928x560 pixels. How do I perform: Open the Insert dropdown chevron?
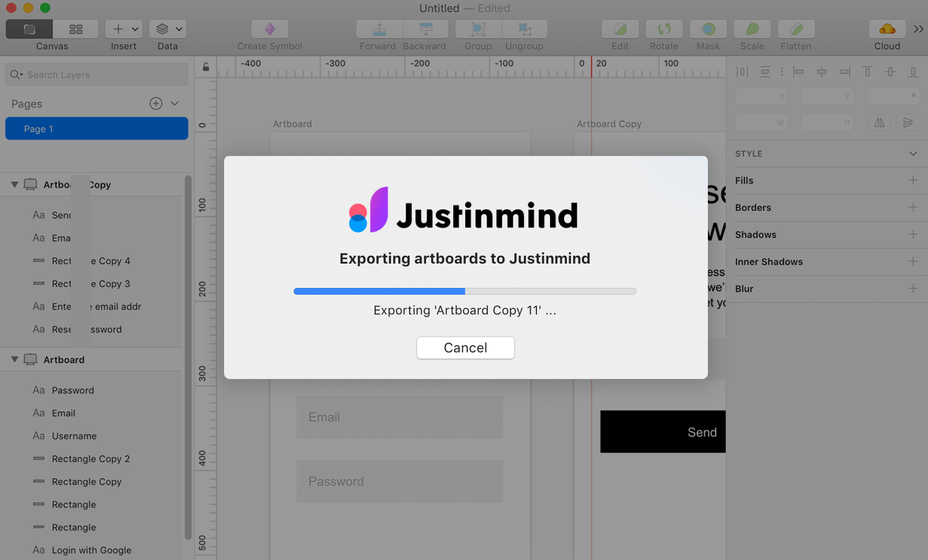135,29
